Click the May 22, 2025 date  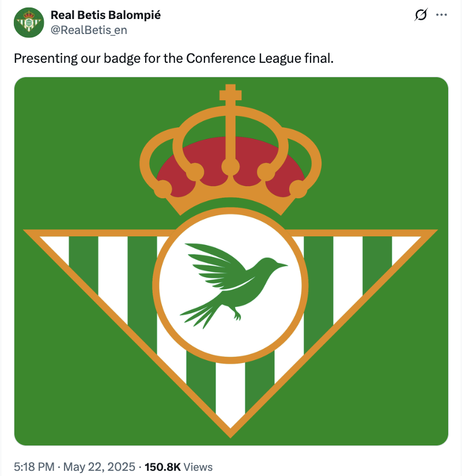pyautogui.click(x=100, y=466)
